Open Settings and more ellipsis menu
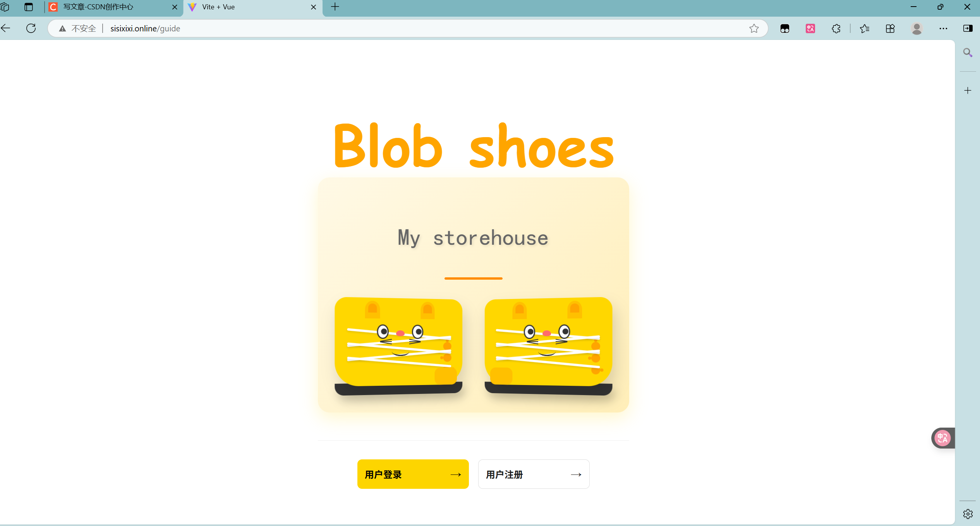This screenshot has height=526, width=980. coord(943,28)
